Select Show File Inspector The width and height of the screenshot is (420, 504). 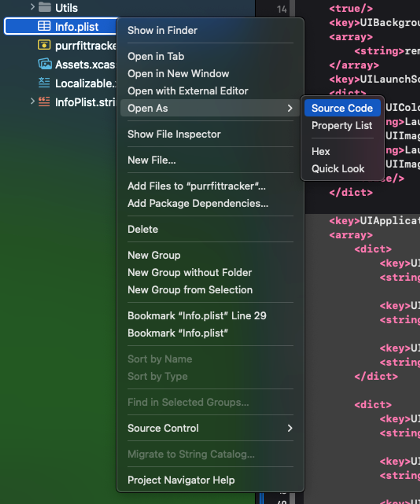click(x=174, y=134)
